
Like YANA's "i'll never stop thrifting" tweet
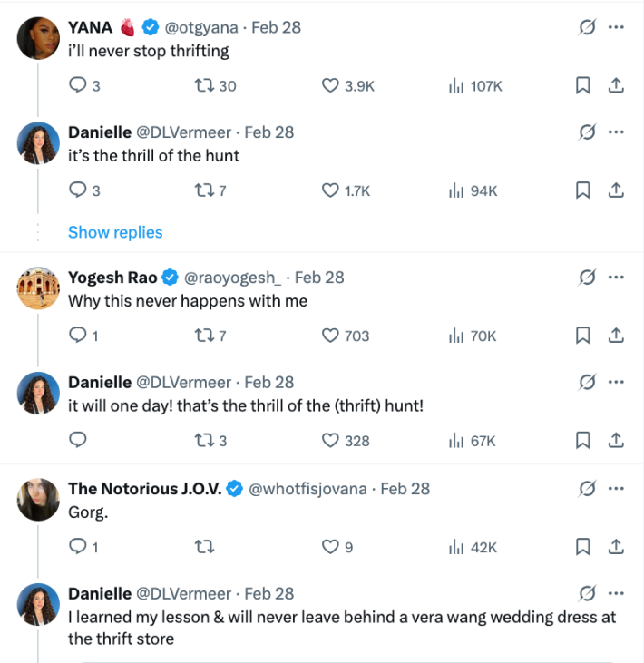pos(331,86)
